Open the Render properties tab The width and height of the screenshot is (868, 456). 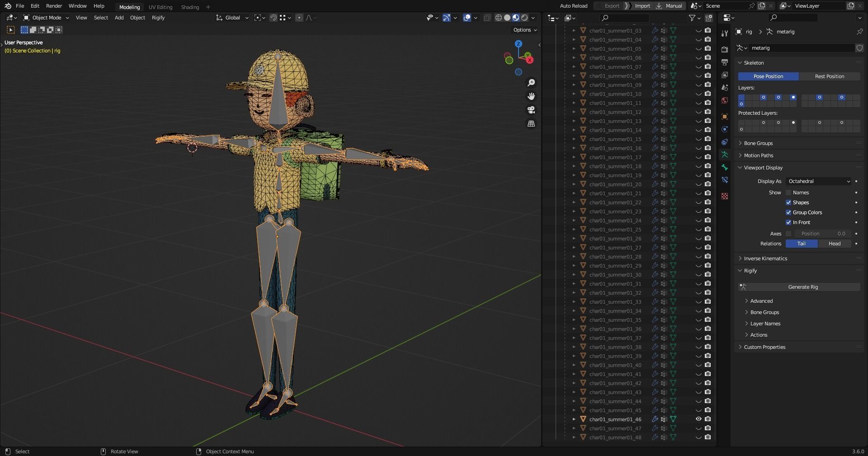(x=725, y=49)
